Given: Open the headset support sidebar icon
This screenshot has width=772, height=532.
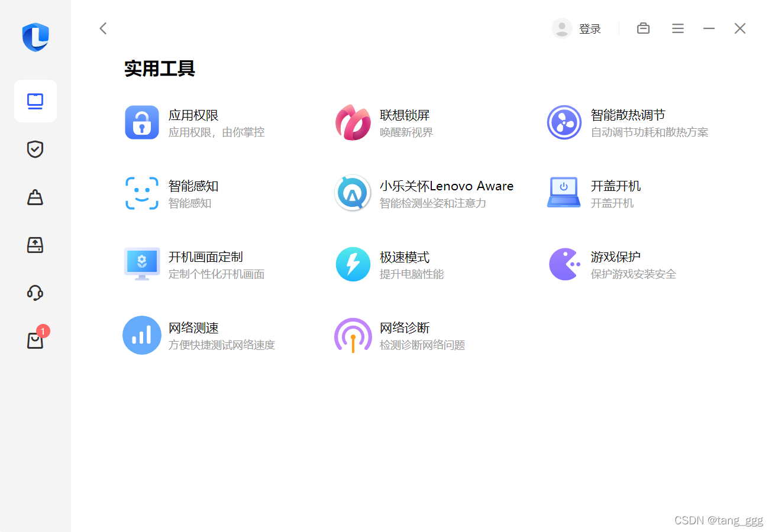Looking at the screenshot, I should click(x=35, y=293).
